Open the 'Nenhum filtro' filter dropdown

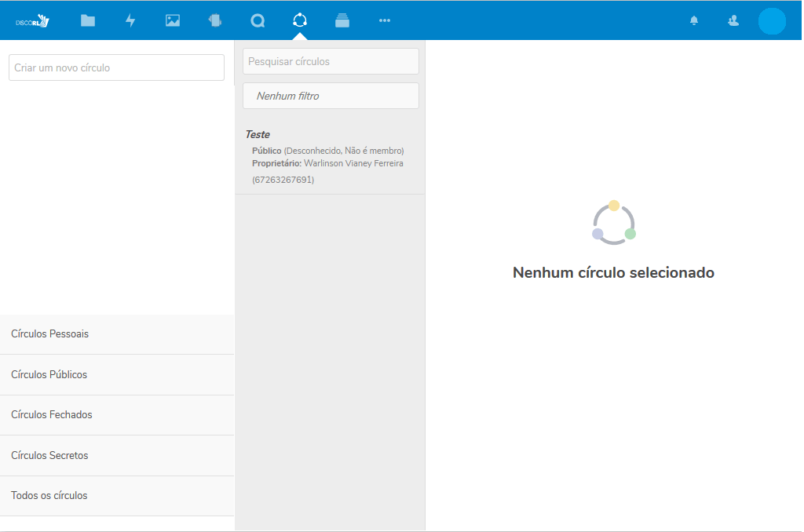tap(331, 96)
